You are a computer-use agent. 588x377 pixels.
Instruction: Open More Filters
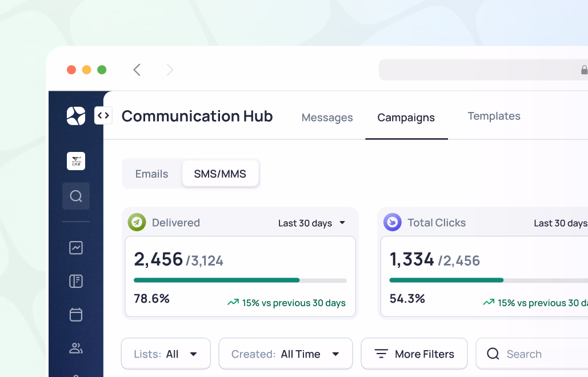[414, 354]
